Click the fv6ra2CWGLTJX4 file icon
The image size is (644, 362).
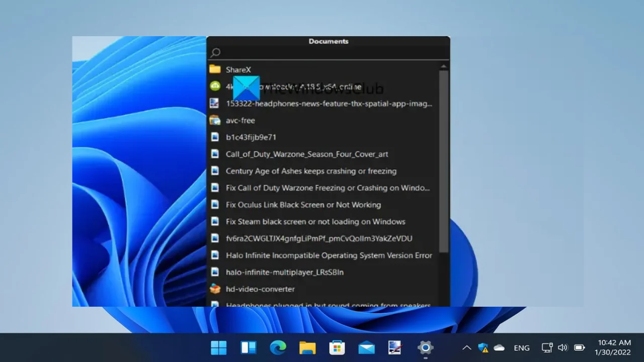(x=215, y=238)
